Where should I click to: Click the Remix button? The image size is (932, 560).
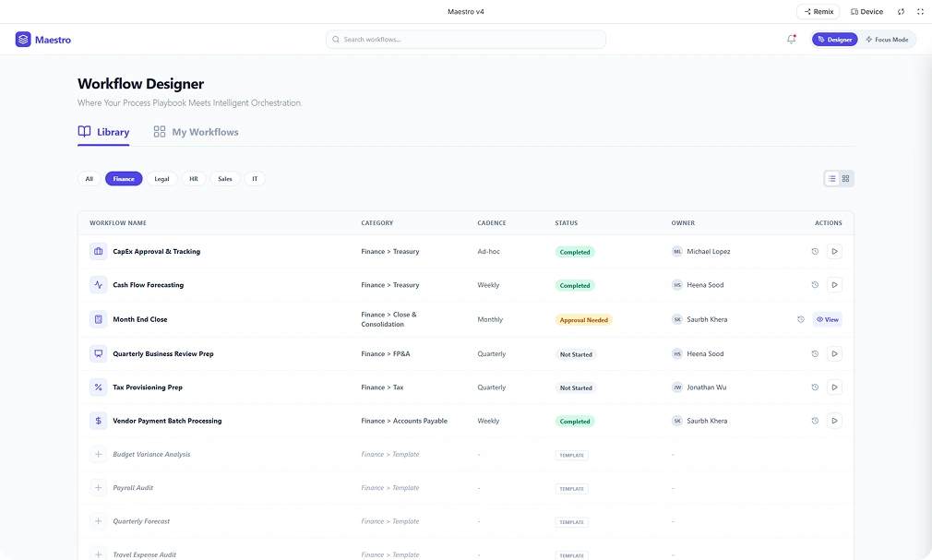[x=818, y=12]
